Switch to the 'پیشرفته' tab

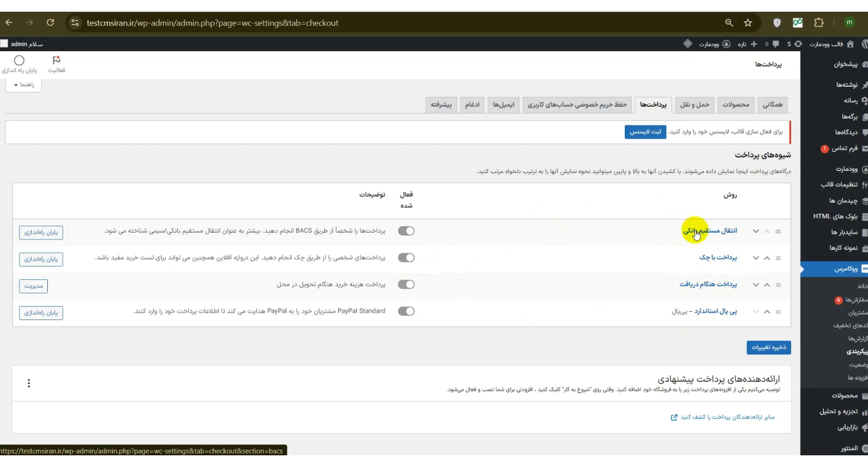coord(441,105)
